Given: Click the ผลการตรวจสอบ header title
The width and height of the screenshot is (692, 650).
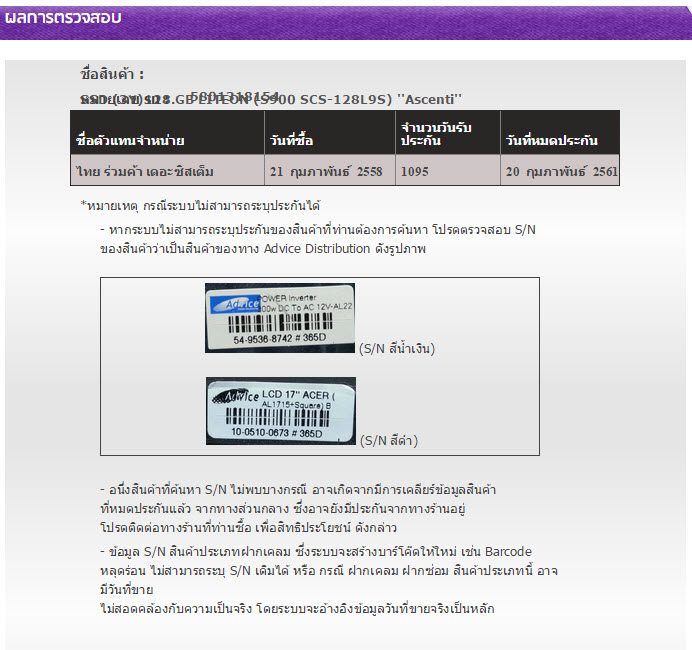Looking at the screenshot, I should point(63,17).
